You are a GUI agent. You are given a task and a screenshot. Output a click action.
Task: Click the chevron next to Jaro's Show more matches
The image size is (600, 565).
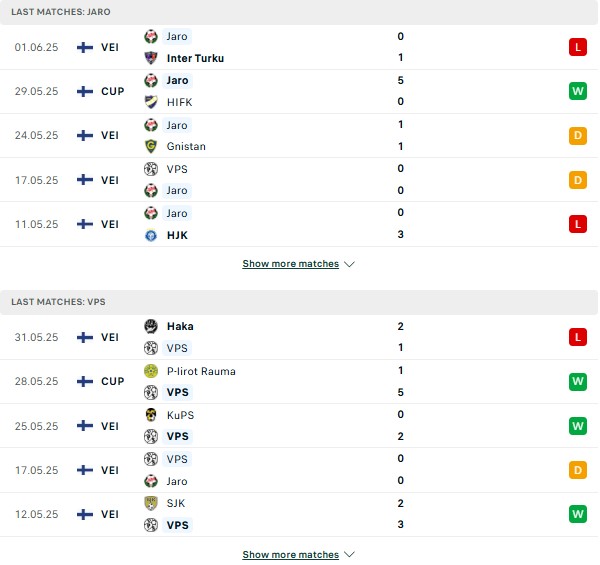(349, 264)
